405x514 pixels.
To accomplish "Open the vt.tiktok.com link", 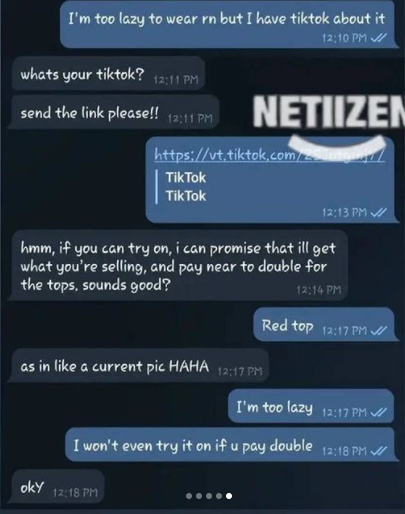I will click(x=269, y=155).
